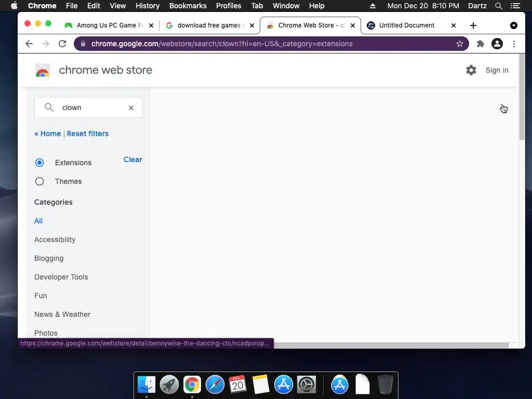Image resolution: width=532 pixels, height=399 pixels.
Task: Select the All category
Action: pos(38,221)
